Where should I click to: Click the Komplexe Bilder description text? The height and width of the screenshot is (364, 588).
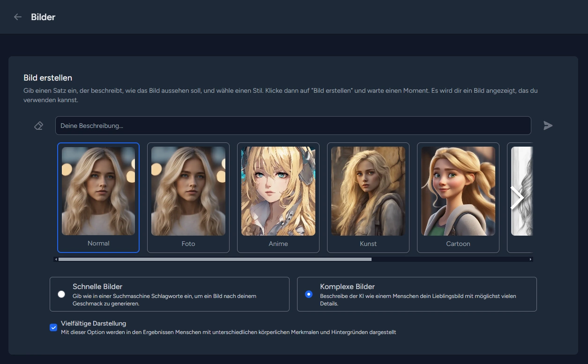coord(420,300)
